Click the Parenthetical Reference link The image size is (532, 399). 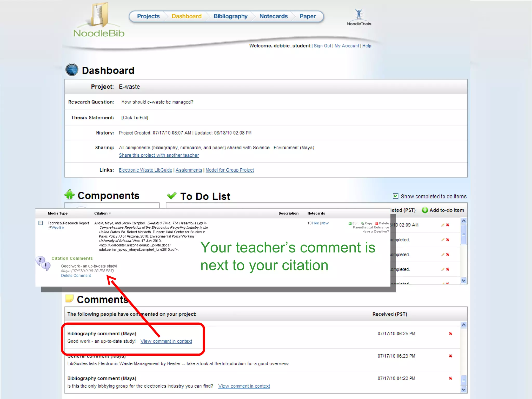371,228
